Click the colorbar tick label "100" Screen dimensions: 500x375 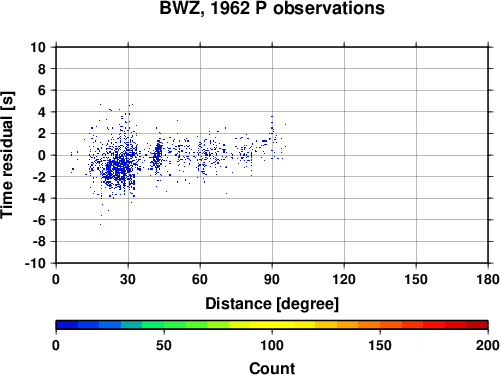(272, 346)
